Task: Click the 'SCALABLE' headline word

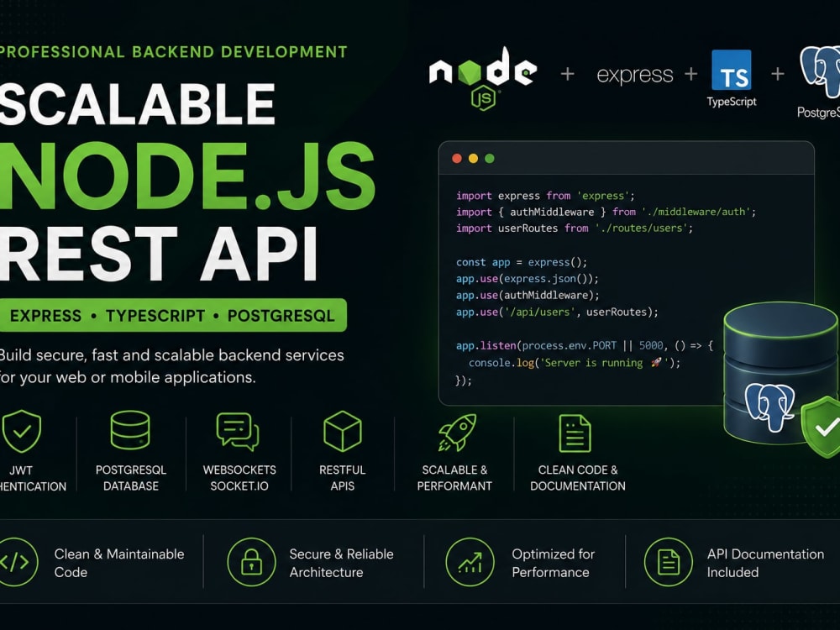Action: [x=138, y=104]
